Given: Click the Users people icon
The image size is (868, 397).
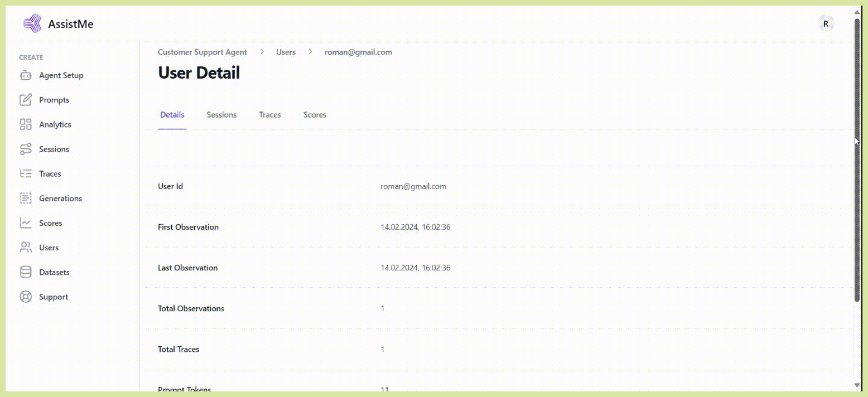Looking at the screenshot, I should pyautogui.click(x=26, y=247).
